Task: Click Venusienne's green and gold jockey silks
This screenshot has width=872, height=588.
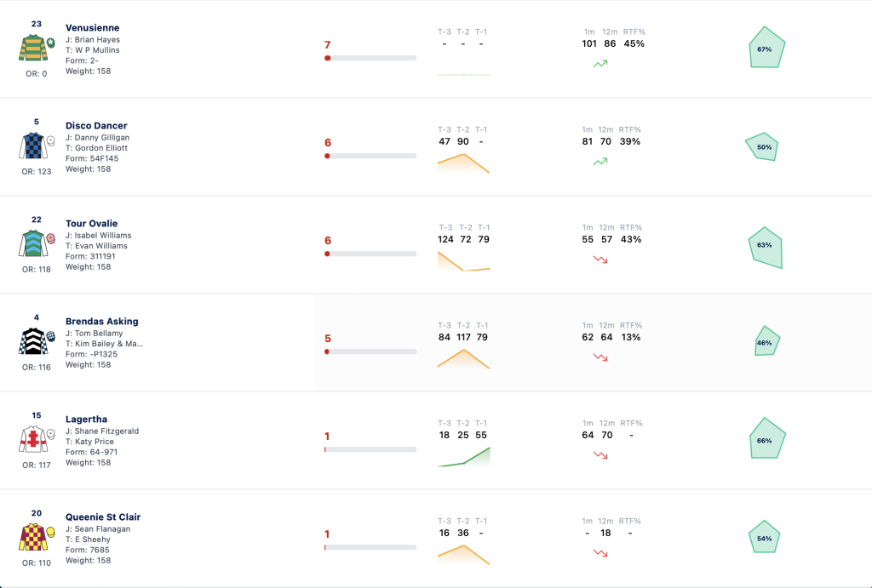Action: click(x=36, y=48)
